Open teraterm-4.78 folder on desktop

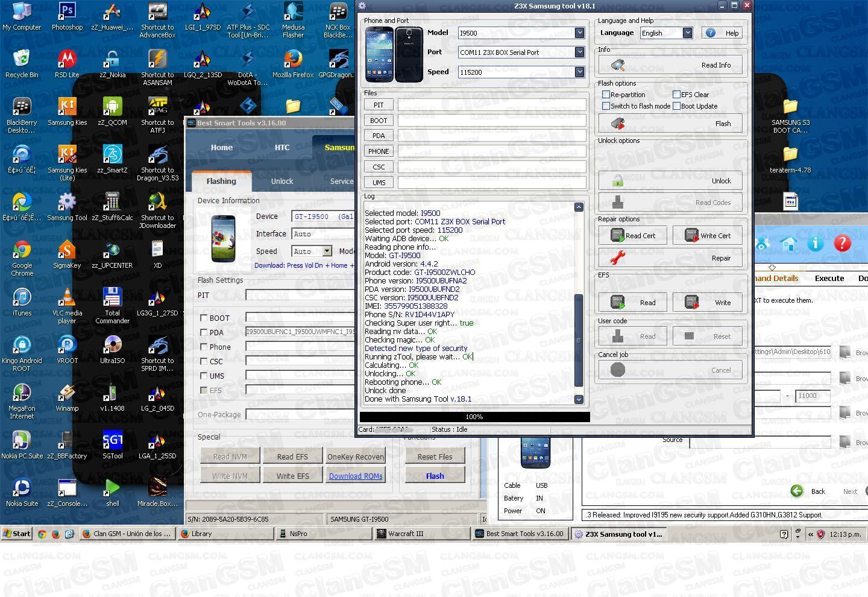pos(790,159)
